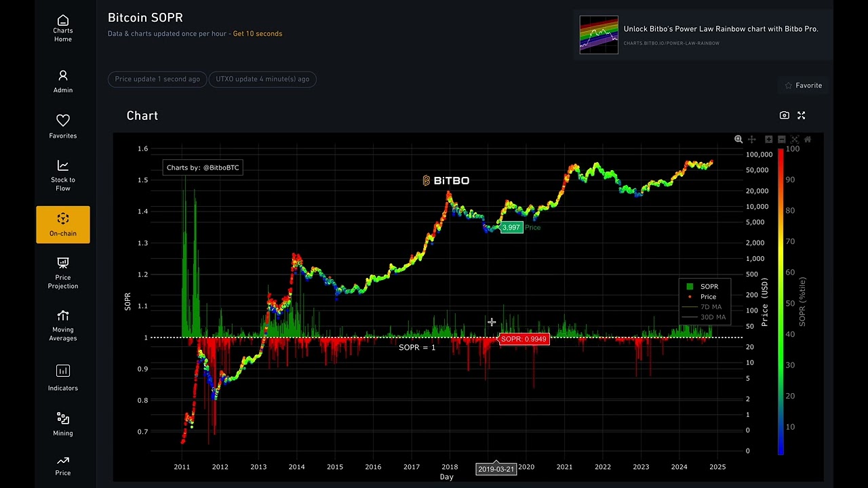Click the plot Zoom in button
Screen dimensions: 868x488
click(768, 139)
